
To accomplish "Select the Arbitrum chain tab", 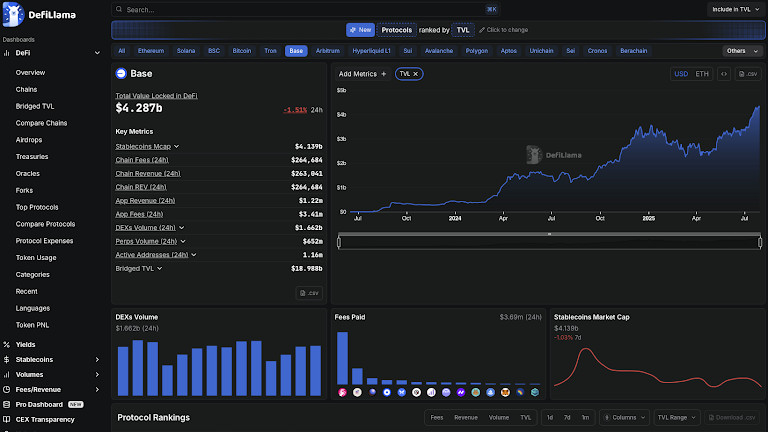I will pos(328,51).
